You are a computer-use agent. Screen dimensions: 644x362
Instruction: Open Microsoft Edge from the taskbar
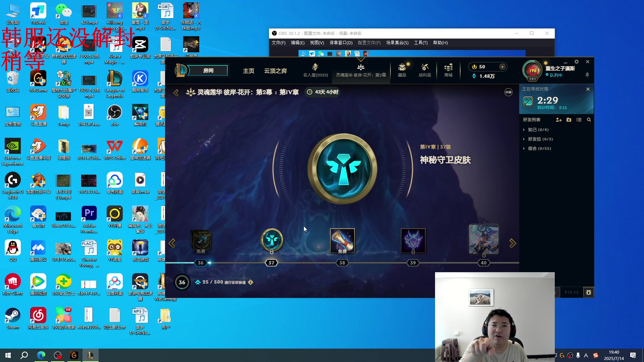(x=41, y=355)
